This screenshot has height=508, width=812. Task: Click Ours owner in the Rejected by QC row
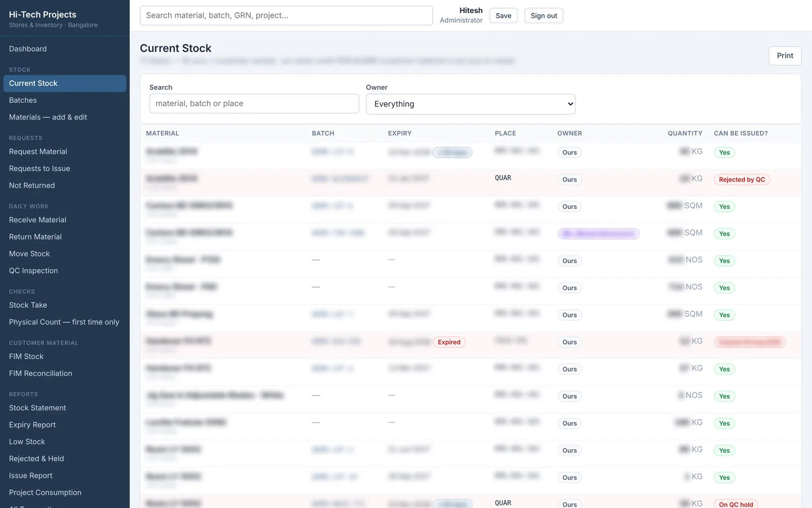(x=569, y=180)
